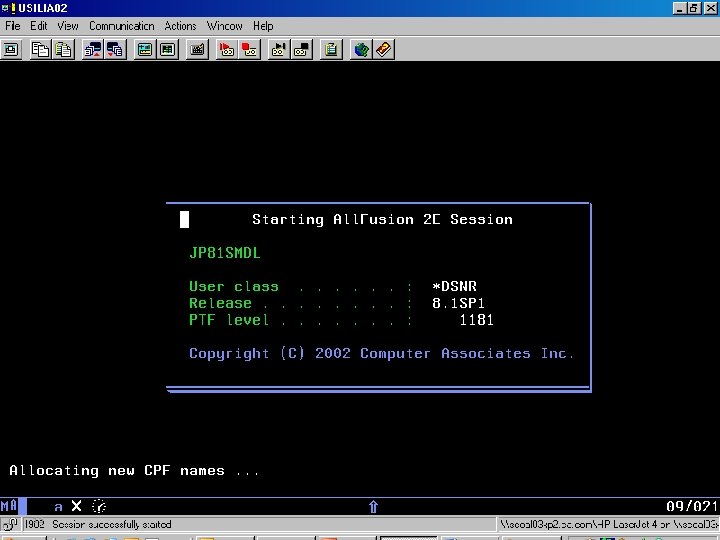Screen dimensions: 720x540
Task: Click the model name JP81SMDL
Action: [x=225, y=253]
